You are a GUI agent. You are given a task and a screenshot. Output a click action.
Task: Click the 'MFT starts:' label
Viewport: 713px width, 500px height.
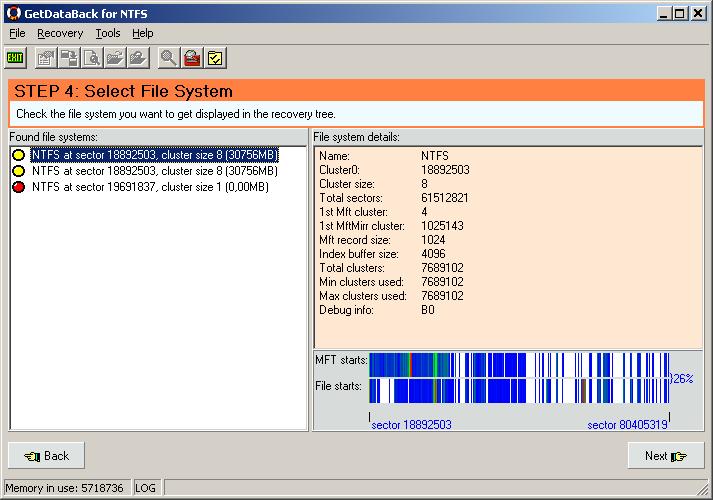tap(341, 360)
